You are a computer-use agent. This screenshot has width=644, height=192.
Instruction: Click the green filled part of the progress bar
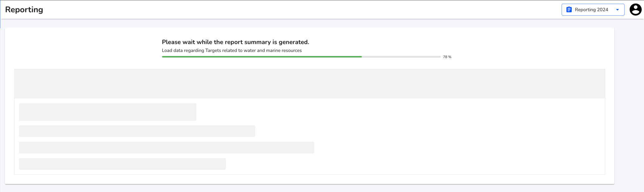(262, 57)
